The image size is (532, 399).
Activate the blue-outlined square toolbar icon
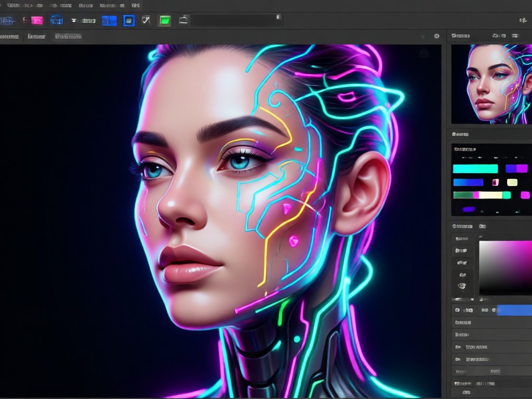point(129,21)
